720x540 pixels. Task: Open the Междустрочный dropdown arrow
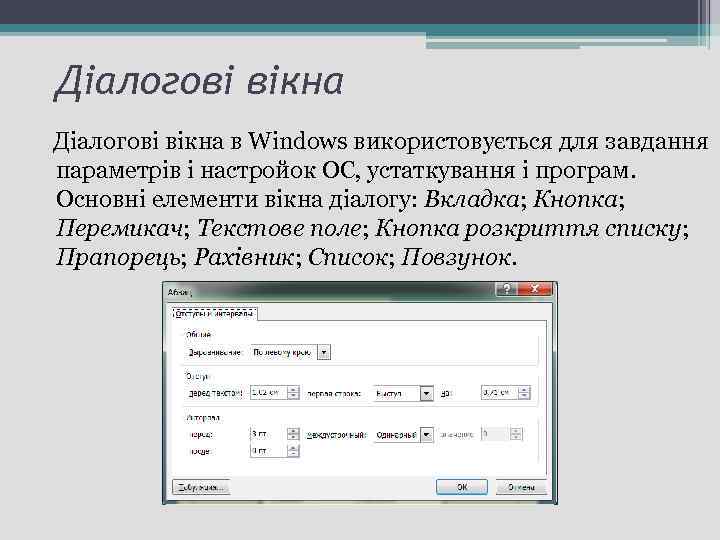tap(427, 435)
